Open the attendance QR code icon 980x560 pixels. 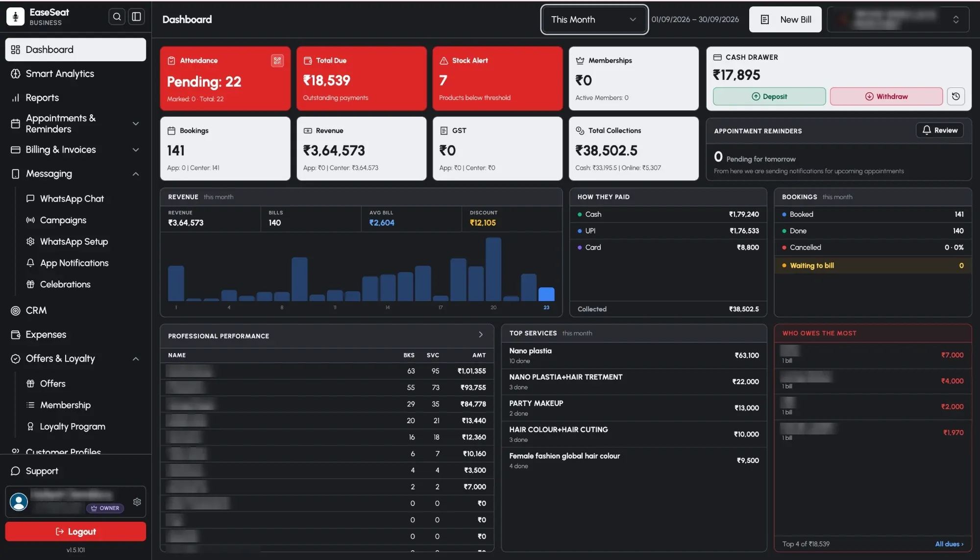277,60
